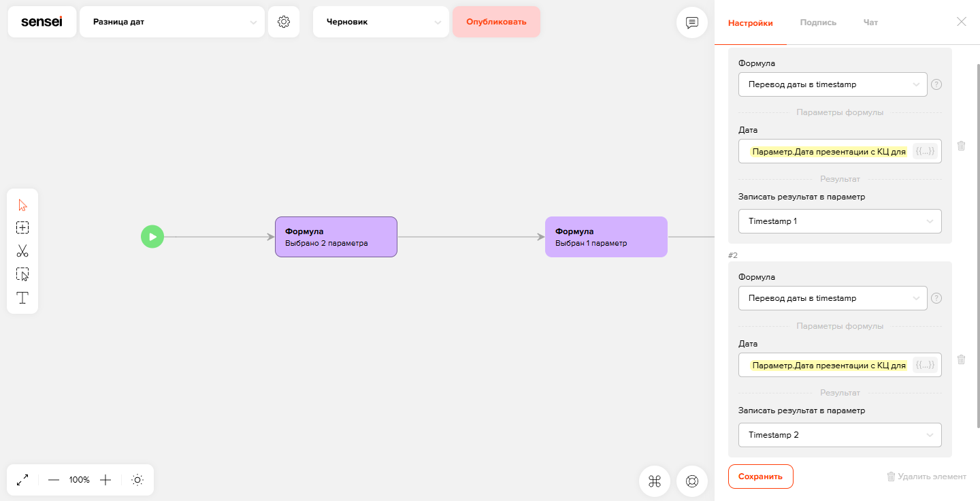Screen dimensions: 980x501
Task: Click the Опубликовать button
Action: pos(496,22)
